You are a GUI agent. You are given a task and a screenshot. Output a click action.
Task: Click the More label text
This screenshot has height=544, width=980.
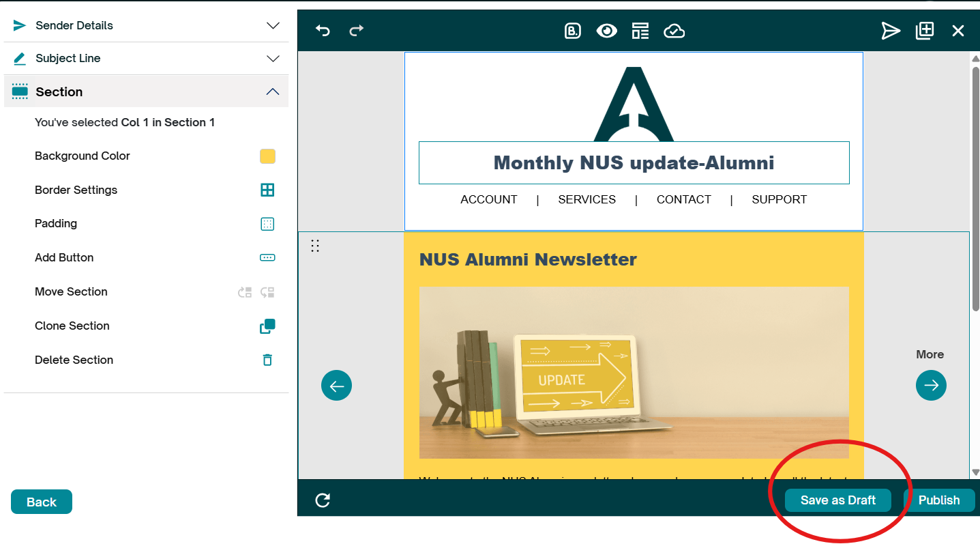click(x=930, y=354)
